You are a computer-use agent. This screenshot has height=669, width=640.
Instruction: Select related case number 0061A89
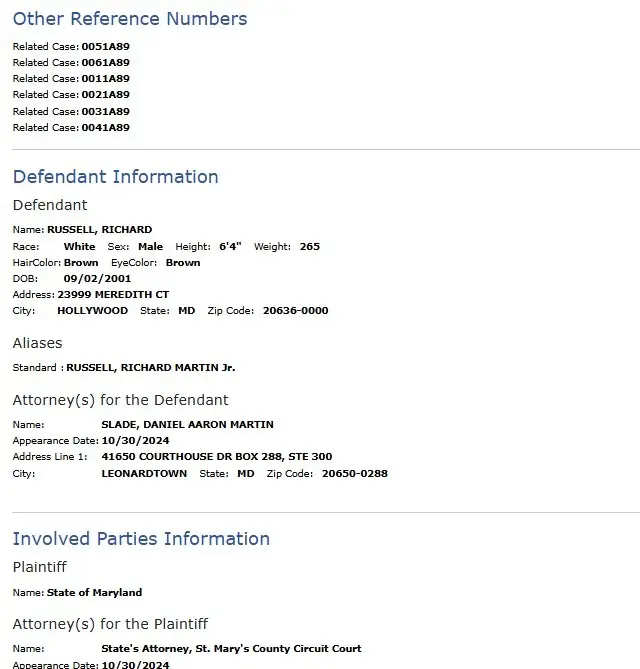[105, 63]
